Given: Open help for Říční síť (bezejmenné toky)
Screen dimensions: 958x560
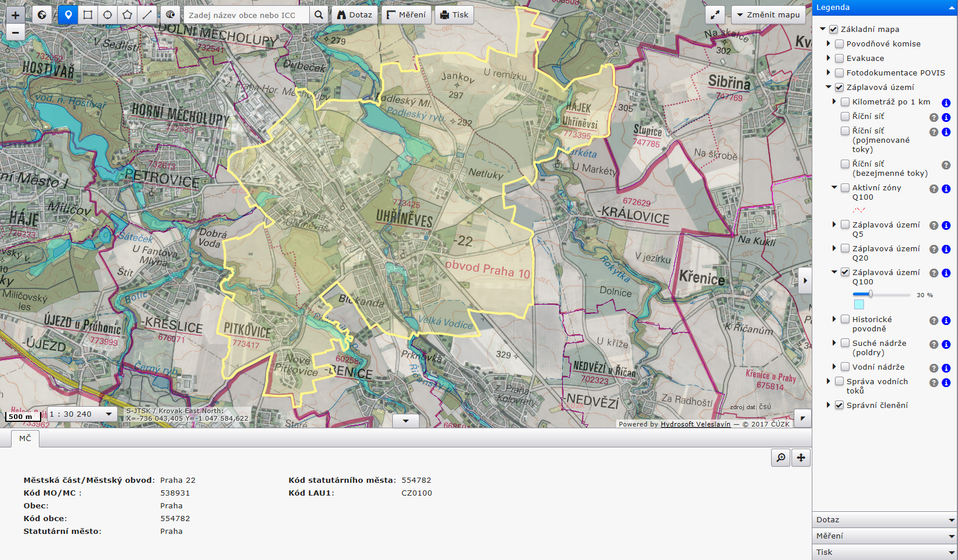Looking at the screenshot, I should [946, 165].
